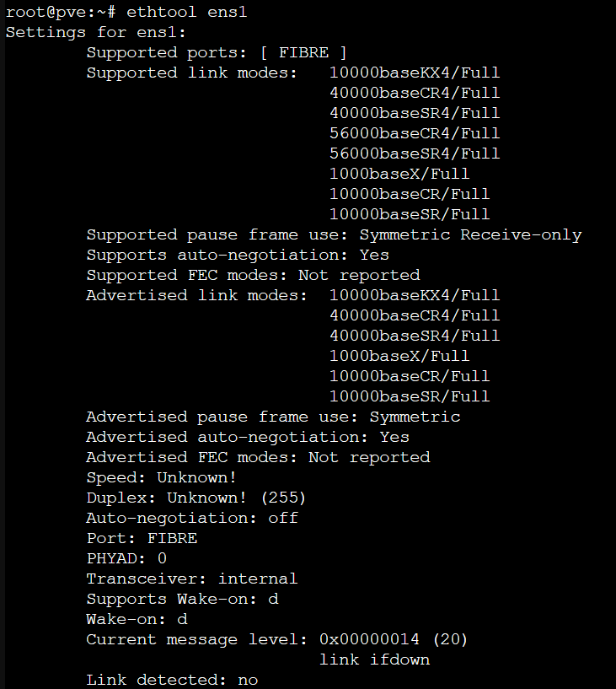
Task: Click the 'Port: FIBRE' line
Action: (142, 538)
